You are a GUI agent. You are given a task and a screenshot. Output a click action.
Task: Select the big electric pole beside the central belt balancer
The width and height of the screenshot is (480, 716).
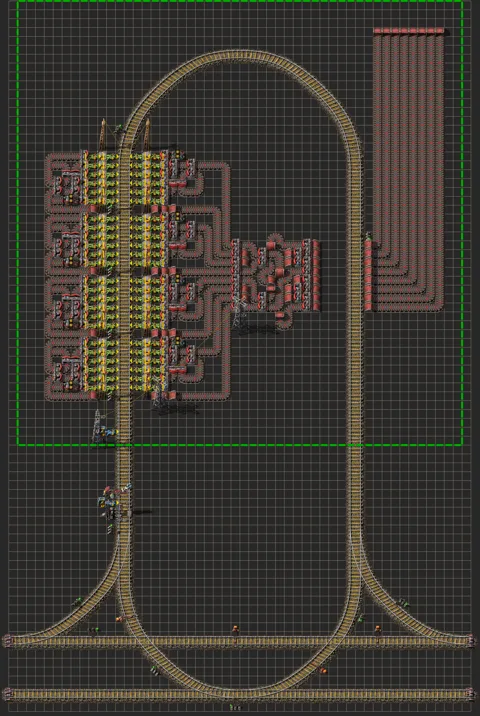coord(238,312)
